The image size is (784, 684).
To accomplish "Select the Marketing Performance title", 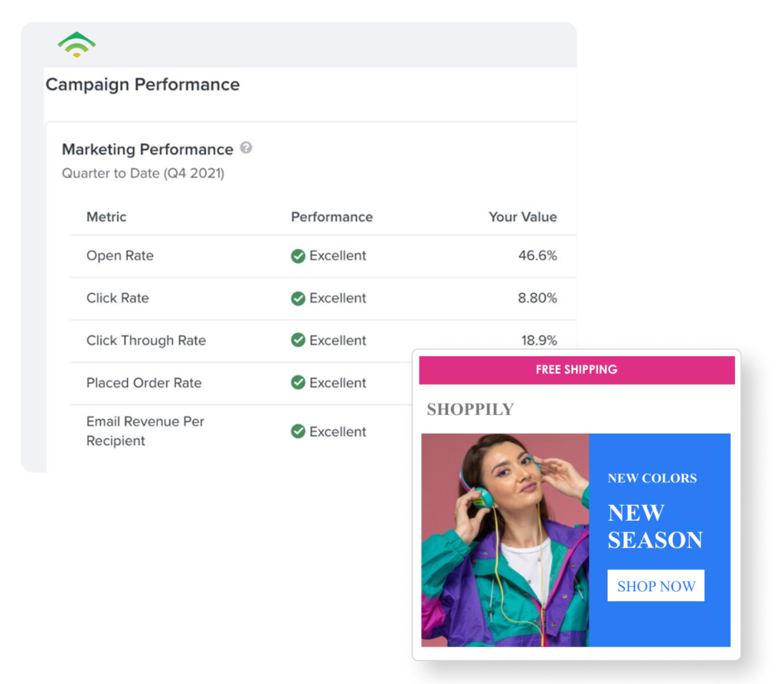I will point(148,149).
